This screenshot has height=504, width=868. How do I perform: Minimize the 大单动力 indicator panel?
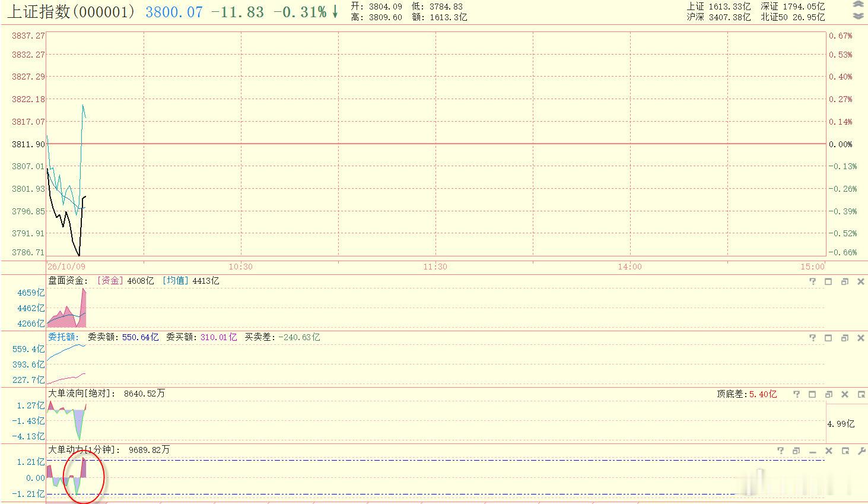click(x=813, y=451)
